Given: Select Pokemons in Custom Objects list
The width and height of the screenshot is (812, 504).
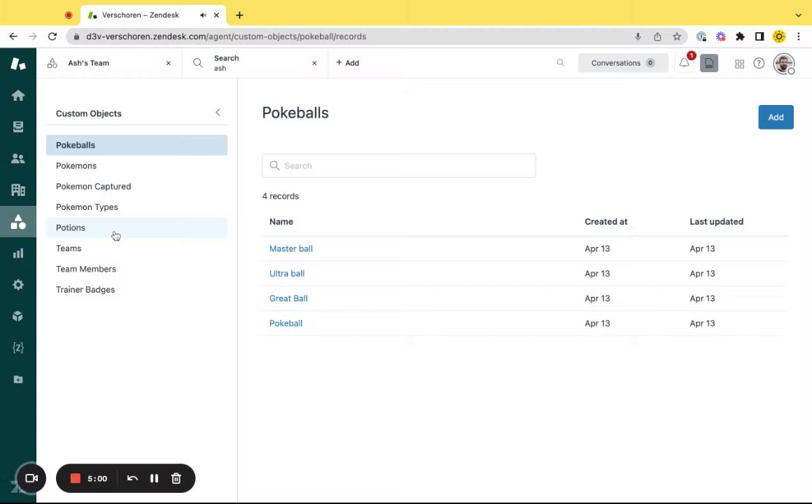Looking at the screenshot, I should click(136, 166).
